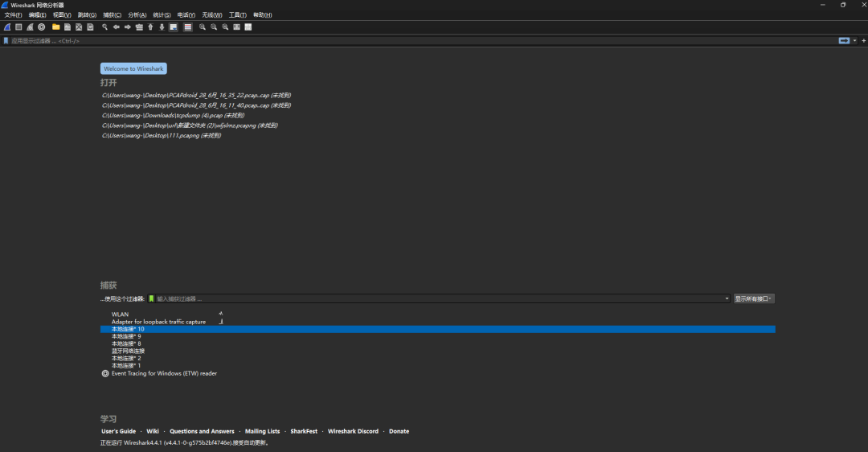Click the green capture filter bookmark icon
The height and width of the screenshot is (452, 868).
point(151,298)
